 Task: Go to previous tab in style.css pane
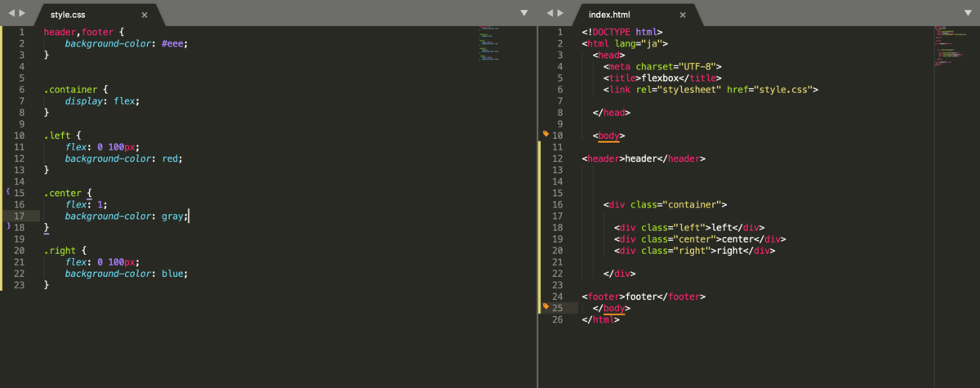[10, 14]
